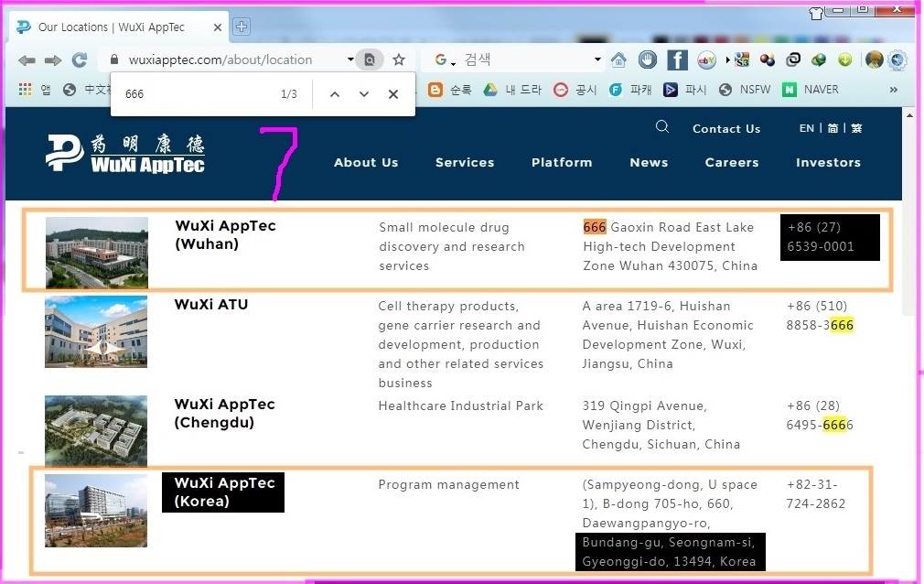The width and height of the screenshot is (924, 584).
Task: Open the News menu
Action: [649, 162]
